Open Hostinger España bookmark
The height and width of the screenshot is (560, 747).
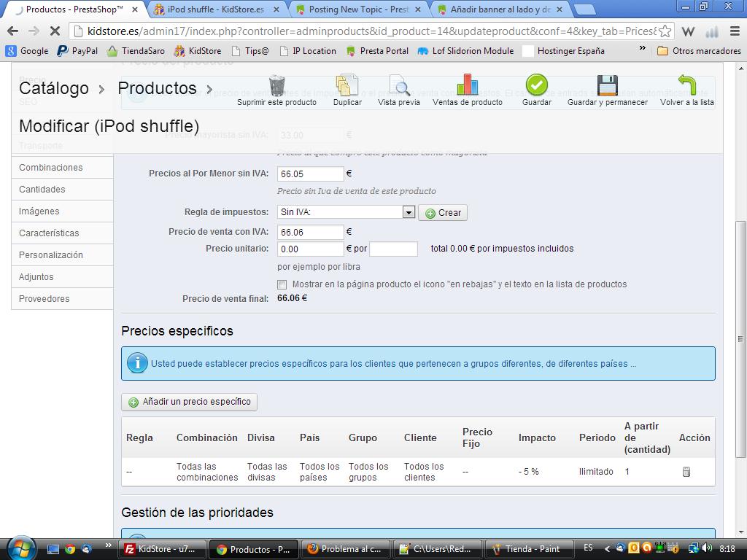click(x=564, y=51)
